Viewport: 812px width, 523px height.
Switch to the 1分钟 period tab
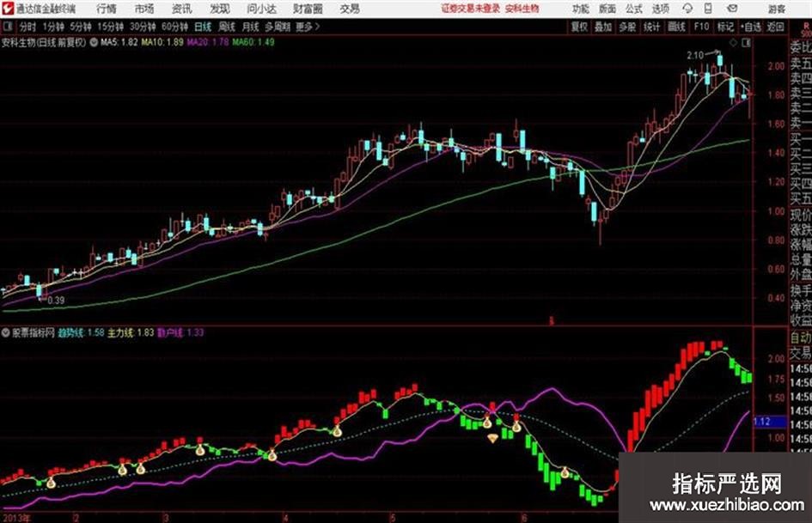coord(53,27)
